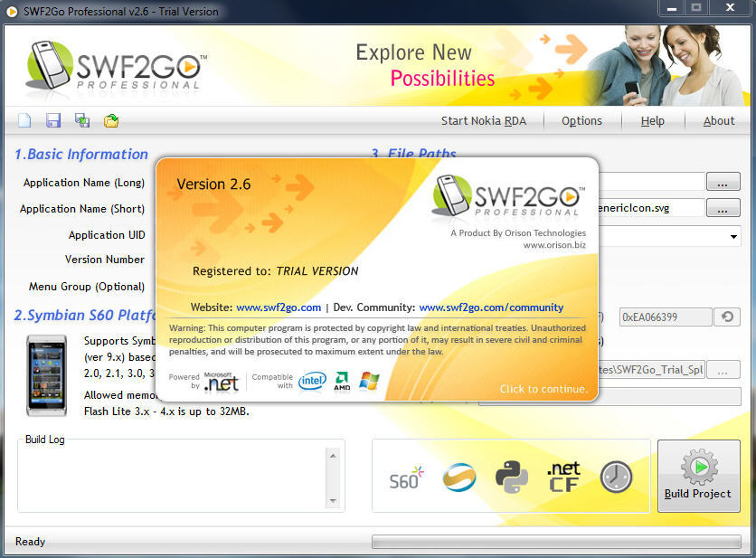Click 'www.orison.biz' text in splash
Screen dimensions: 756x558
[x=554, y=245]
